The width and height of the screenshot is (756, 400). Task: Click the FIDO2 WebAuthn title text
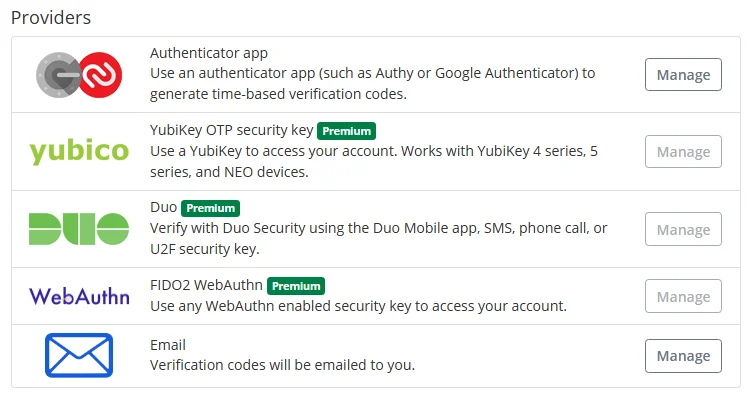(x=206, y=285)
